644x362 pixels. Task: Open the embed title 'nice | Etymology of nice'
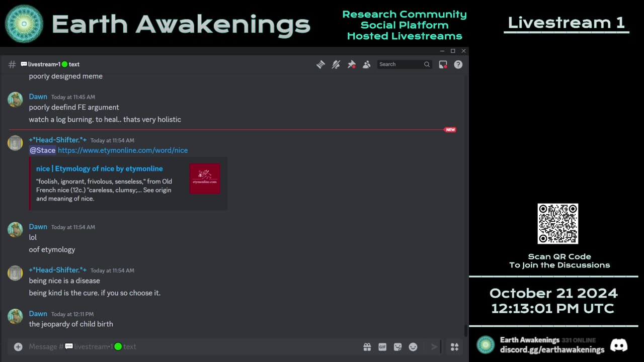click(x=100, y=168)
